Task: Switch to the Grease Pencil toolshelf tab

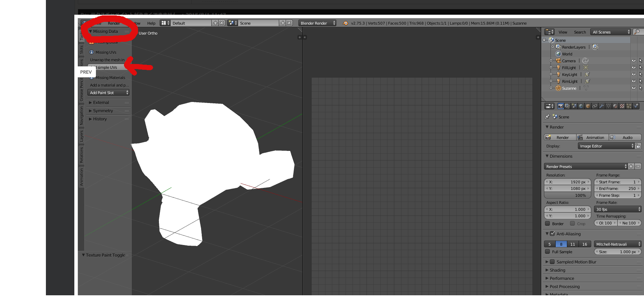Action: [82, 90]
